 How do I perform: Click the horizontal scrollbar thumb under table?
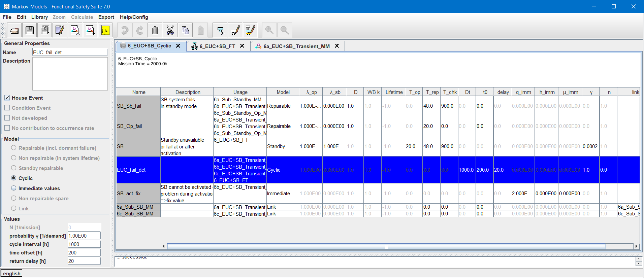point(386,246)
